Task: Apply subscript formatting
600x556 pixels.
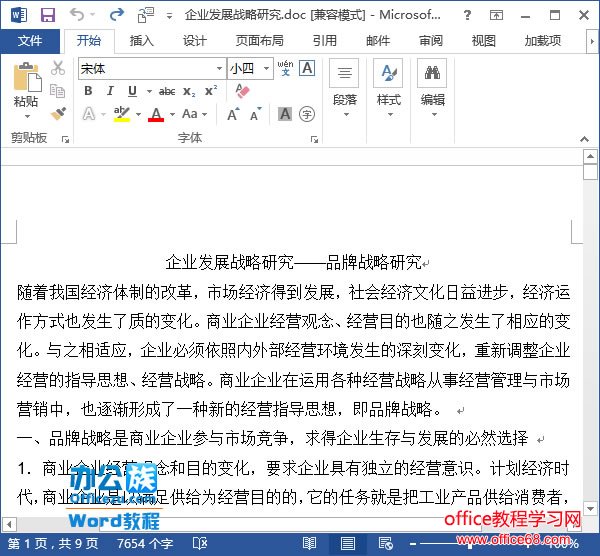Action: [x=189, y=91]
